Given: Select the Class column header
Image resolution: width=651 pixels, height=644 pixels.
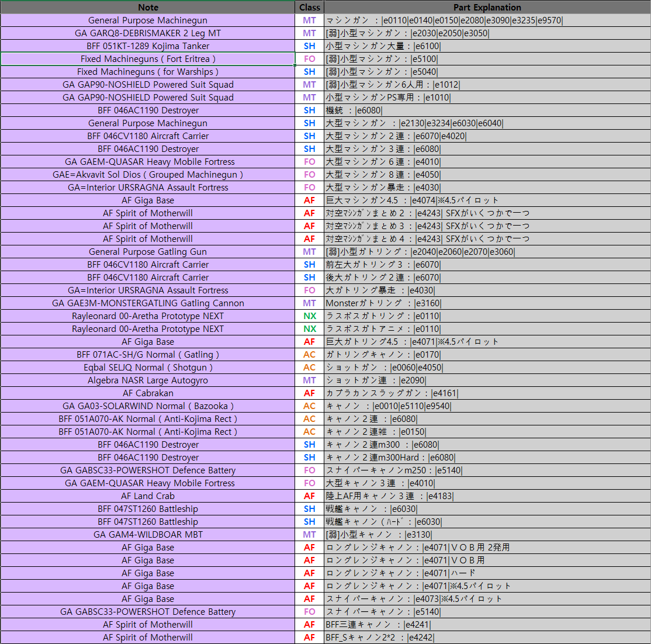Looking at the screenshot, I should 309,7.
